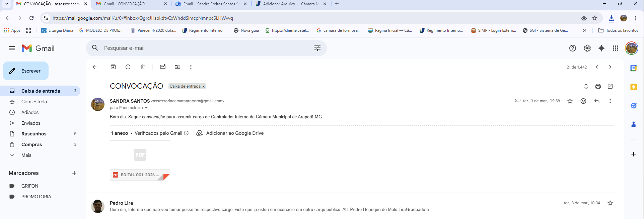Delete the email using the trash icon
This screenshot has height=219, width=644.
tap(143, 67)
